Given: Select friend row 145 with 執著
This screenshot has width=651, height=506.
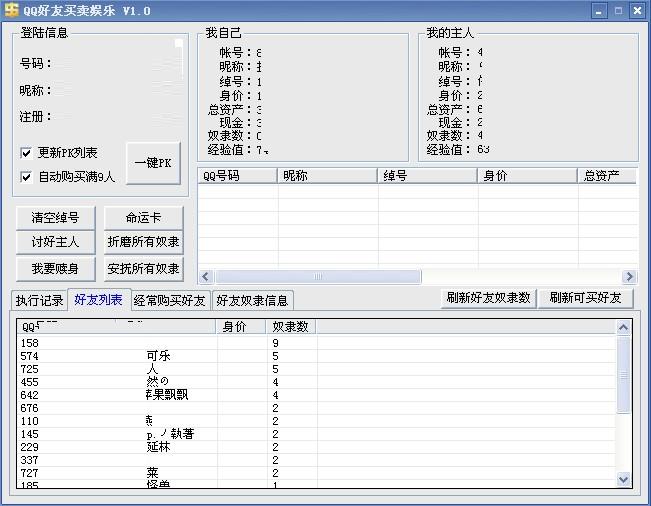Looking at the screenshot, I should pos(316,434).
